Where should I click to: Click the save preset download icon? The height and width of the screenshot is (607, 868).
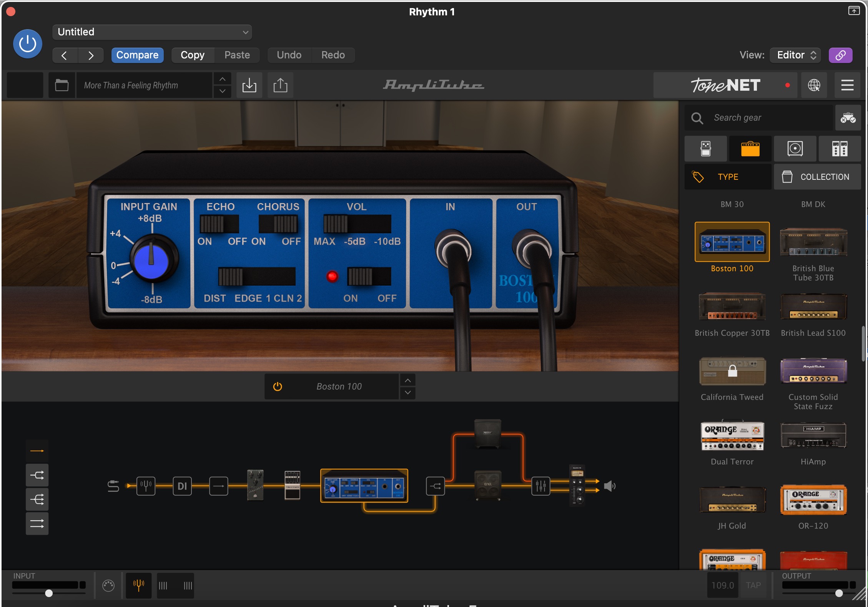pos(249,85)
